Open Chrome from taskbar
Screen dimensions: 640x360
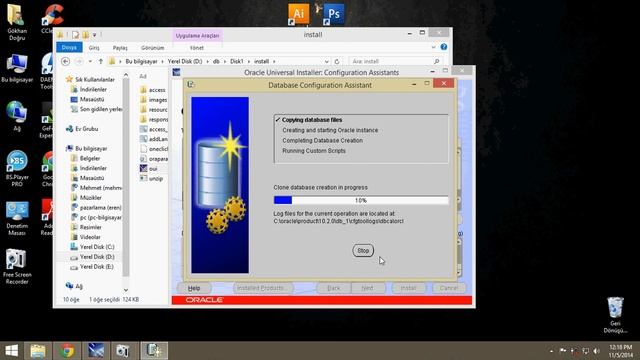67,351
